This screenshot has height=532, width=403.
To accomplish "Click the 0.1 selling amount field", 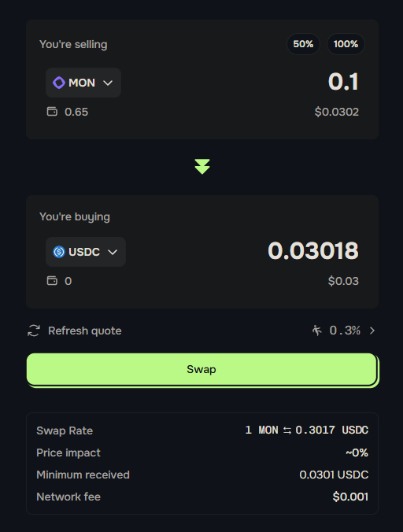I will (343, 82).
